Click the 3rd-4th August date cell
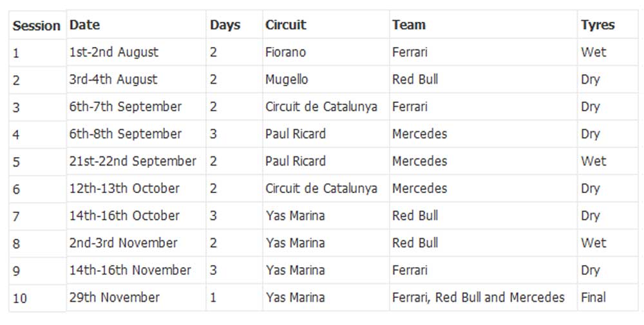This screenshot has height=325, width=644. (x=113, y=80)
